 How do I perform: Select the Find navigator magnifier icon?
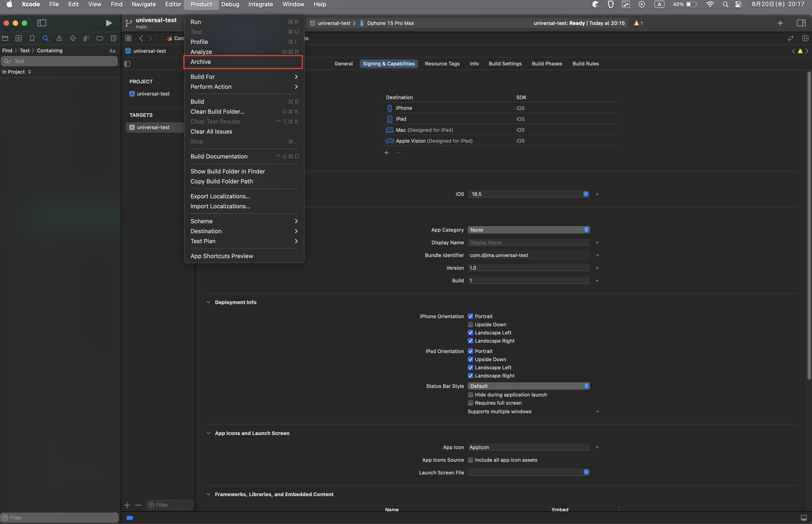[45, 38]
